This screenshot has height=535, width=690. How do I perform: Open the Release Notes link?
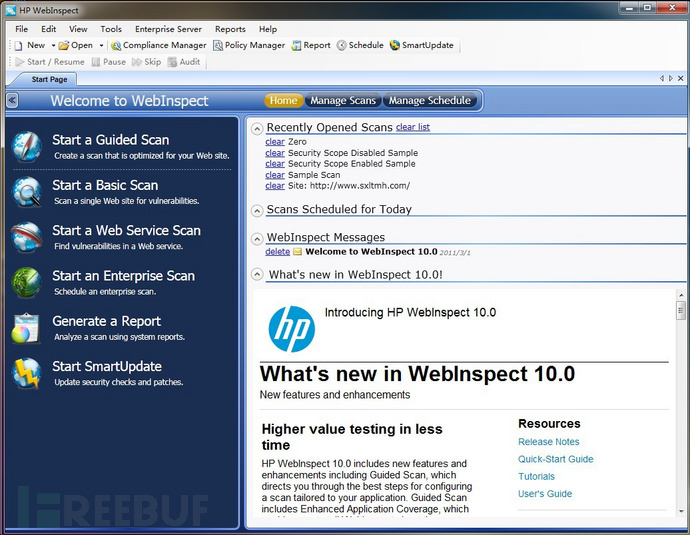coord(548,442)
